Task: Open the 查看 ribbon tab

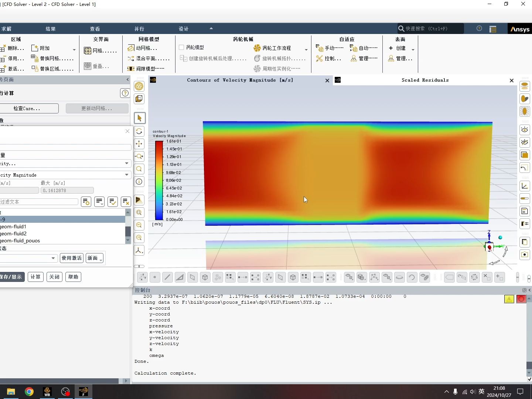Action: tap(95, 29)
